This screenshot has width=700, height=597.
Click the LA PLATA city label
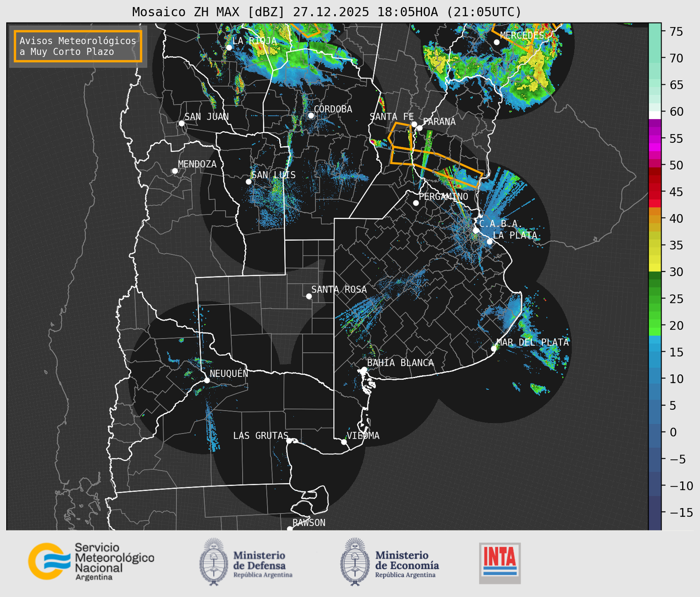(515, 235)
